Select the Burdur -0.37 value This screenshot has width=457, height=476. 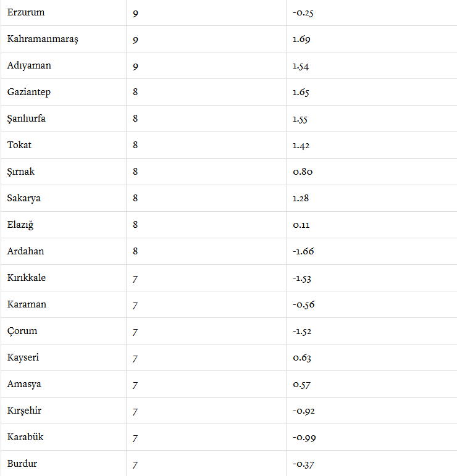(x=304, y=464)
